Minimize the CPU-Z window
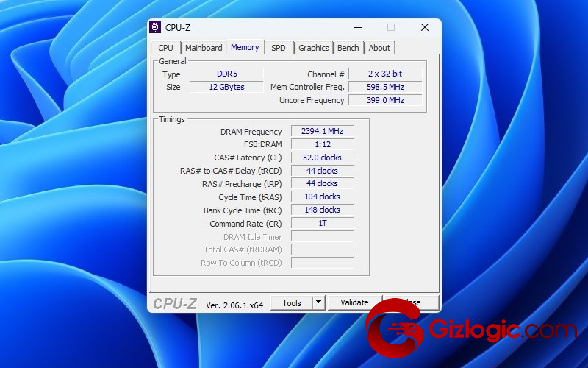Image resolution: width=588 pixels, height=368 pixels. point(357,27)
